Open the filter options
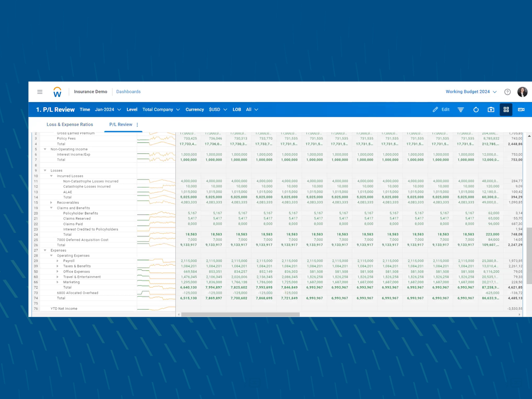This screenshot has height=399, width=532. 460,110
